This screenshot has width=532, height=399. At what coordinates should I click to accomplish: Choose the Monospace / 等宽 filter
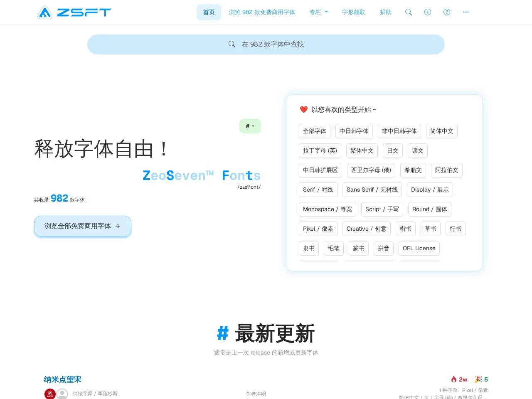point(327,209)
